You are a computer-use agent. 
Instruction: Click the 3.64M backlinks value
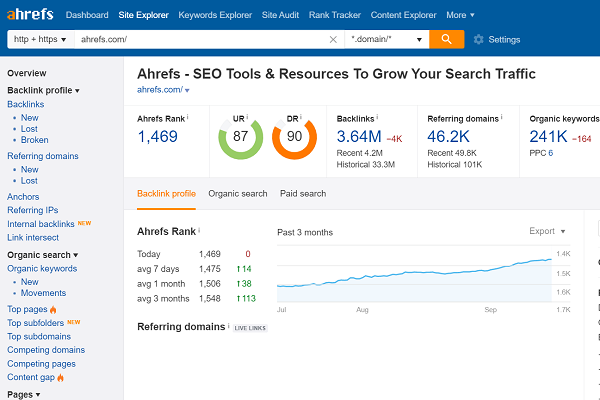tap(359, 136)
